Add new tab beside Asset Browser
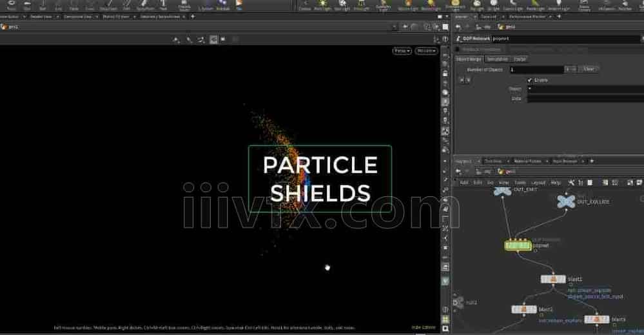The image size is (644, 335). pyautogui.click(x=592, y=161)
